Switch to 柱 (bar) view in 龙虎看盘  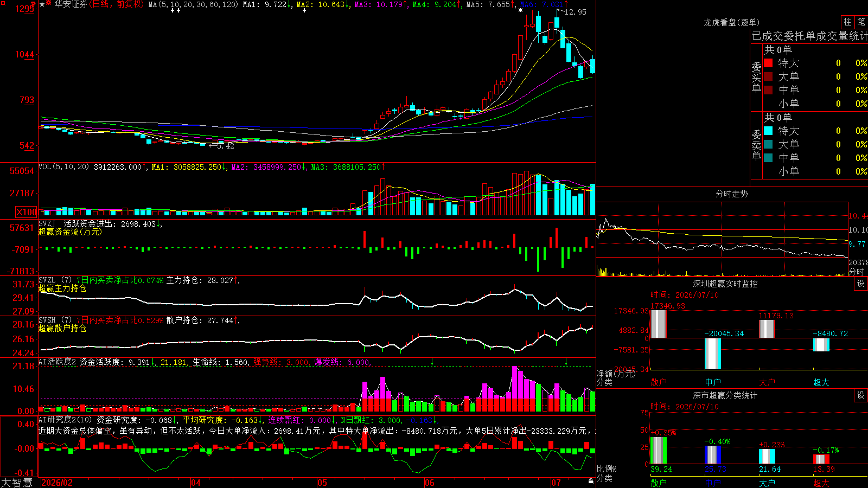coord(847,22)
